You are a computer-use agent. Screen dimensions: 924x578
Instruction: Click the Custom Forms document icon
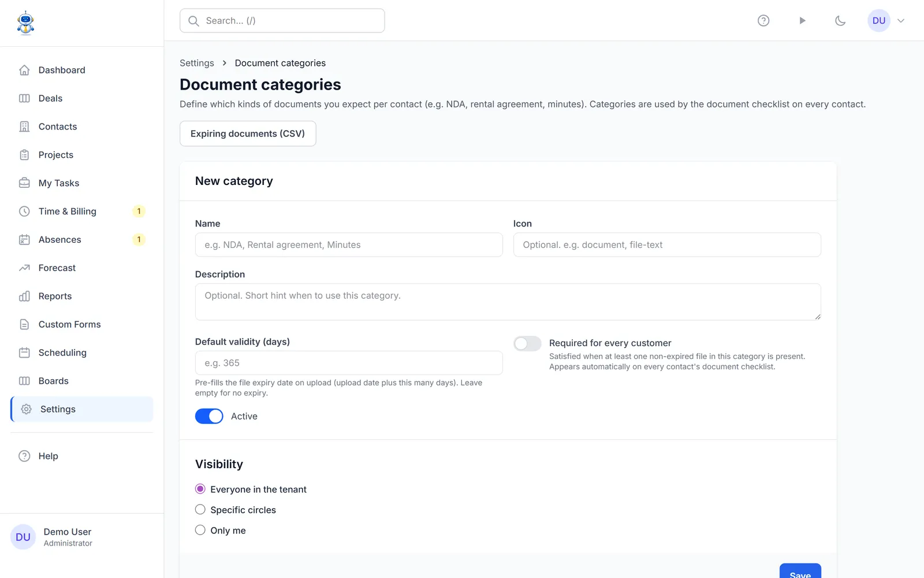[24, 325]
